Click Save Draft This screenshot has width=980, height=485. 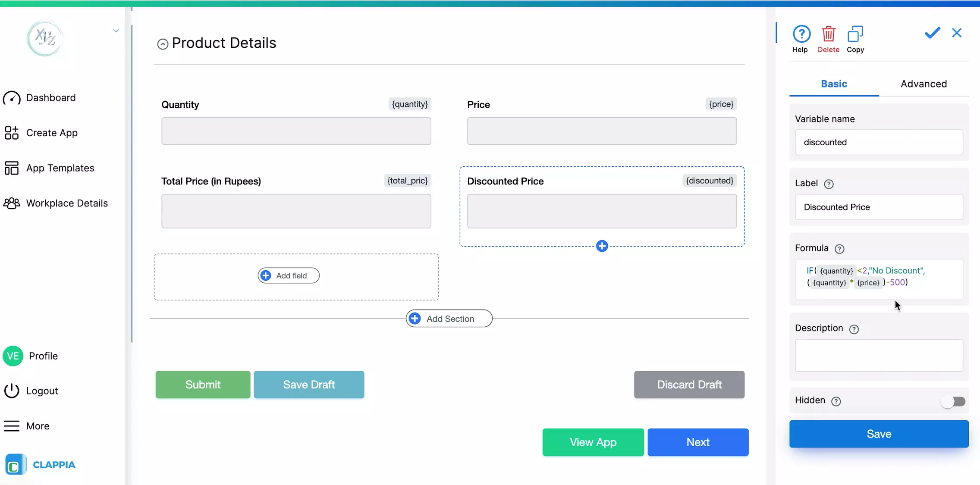click(x=309, y=384)
